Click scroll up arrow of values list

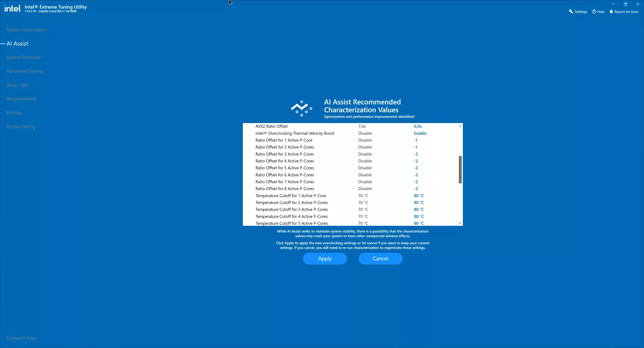pos(460,126)
